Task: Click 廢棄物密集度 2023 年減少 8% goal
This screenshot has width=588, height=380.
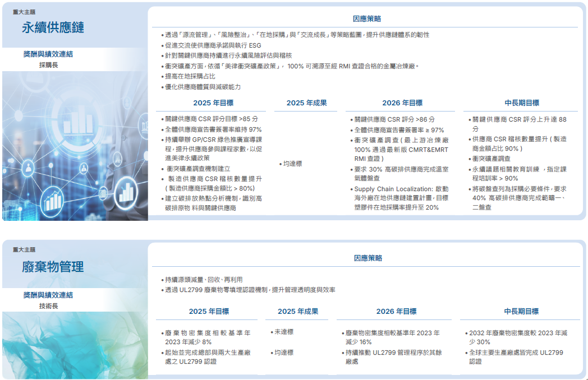Action: coord(206,337)
